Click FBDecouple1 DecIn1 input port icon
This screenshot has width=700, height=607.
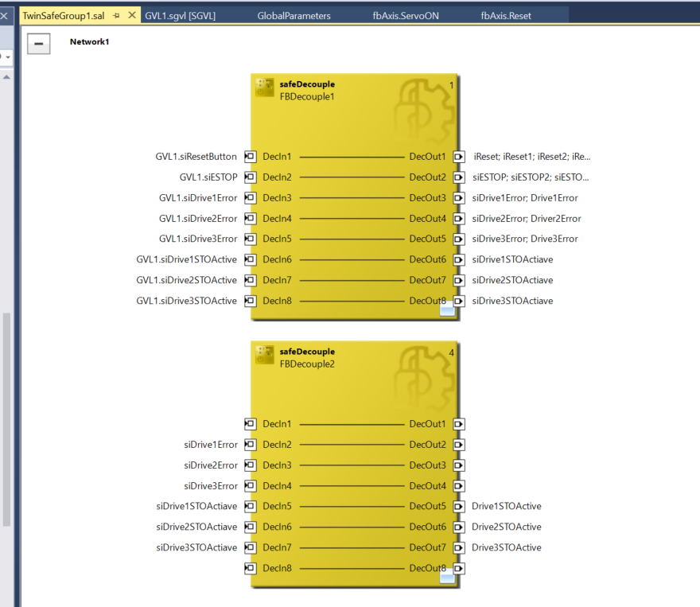[x=251, y=157]
